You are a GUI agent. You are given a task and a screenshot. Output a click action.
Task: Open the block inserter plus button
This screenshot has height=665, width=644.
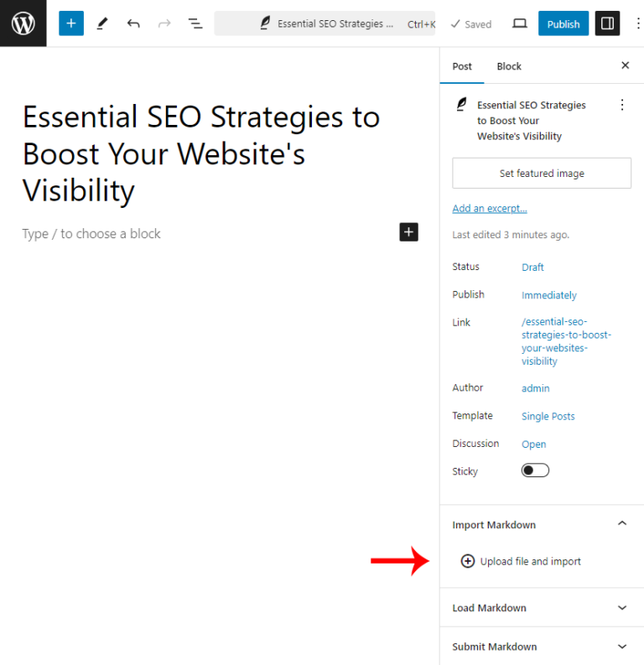pyautogui.click(x=71, y=23)
